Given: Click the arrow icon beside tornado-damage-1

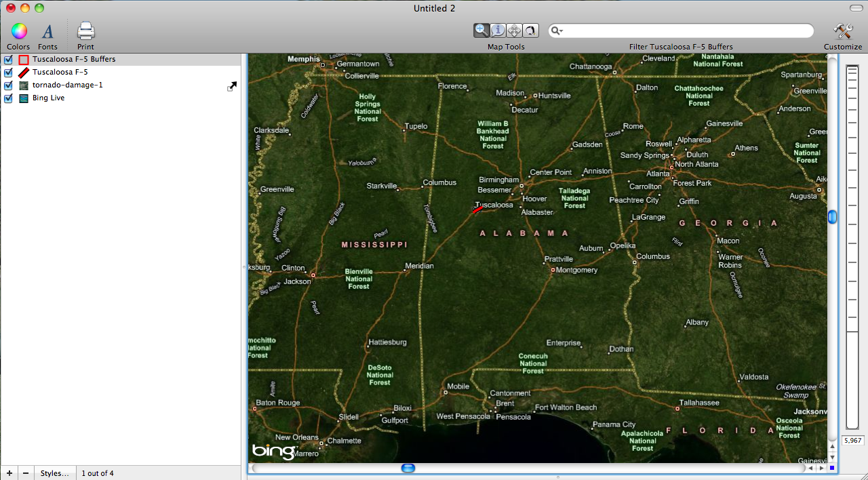Looking at the screenshot, I should click(x=232, y=86).
